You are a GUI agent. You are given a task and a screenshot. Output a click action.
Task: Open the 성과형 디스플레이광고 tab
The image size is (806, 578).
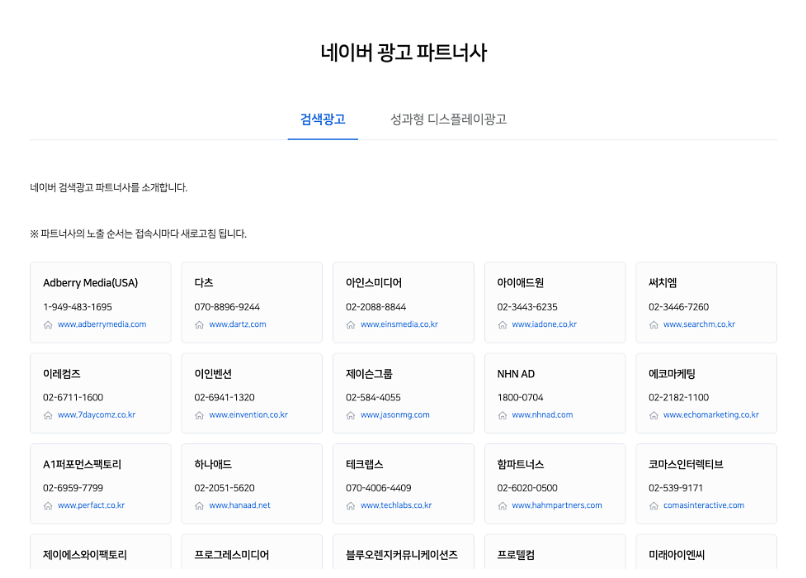(x=448, y=119)
